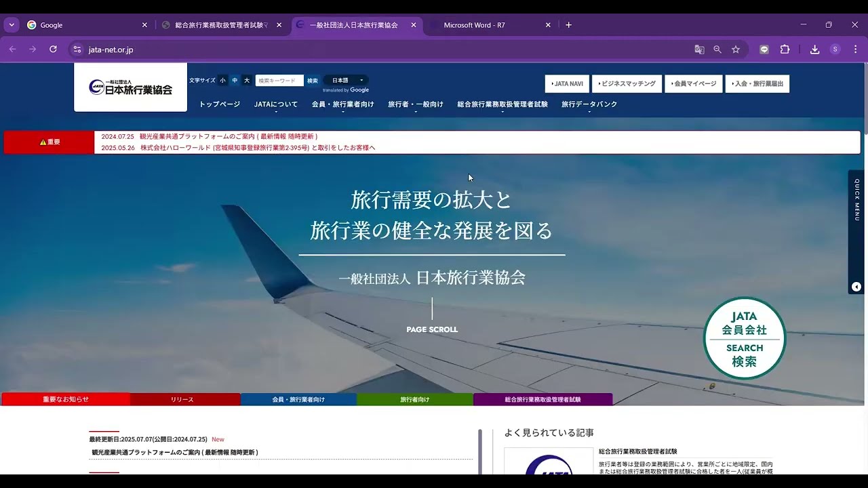Open the Chrome profile avatar
The width and height of the screenshot is (868, 488).
tap(835, 49)
